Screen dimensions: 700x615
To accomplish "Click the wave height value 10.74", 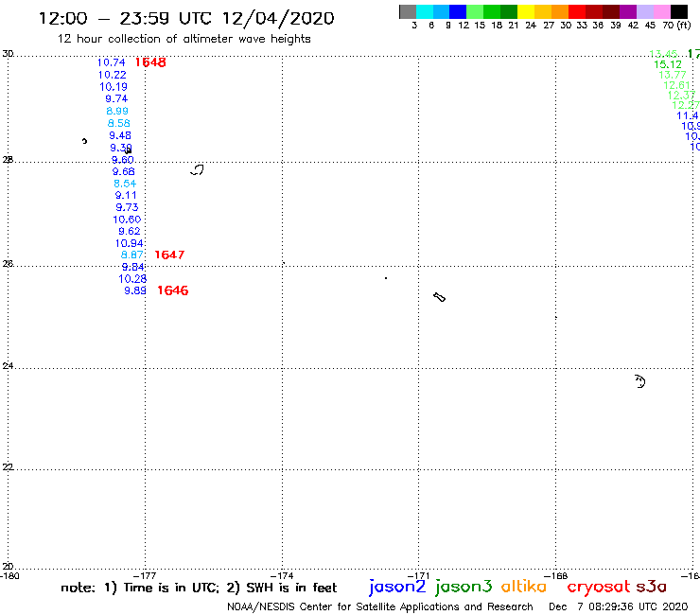I will (x=112, y=63).
